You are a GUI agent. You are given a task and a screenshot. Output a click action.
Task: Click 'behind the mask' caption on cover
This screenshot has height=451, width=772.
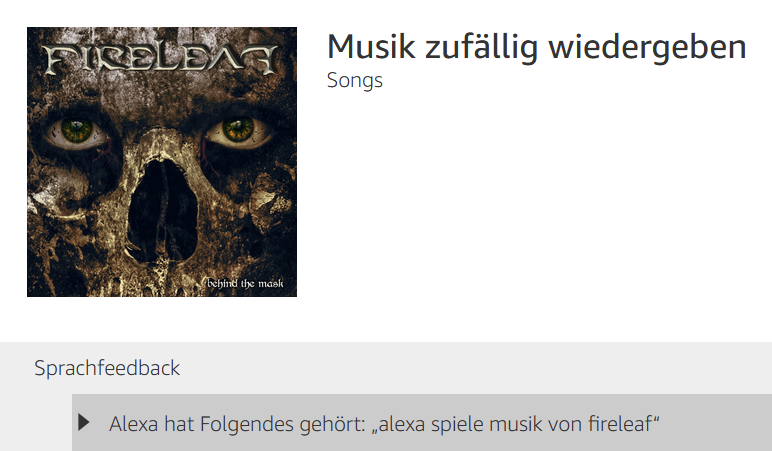pyautogui.click(x=245, y=284)
